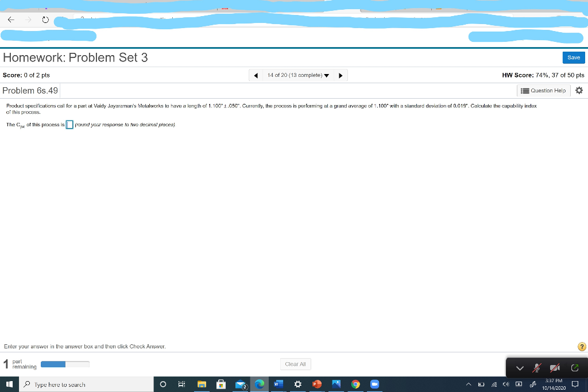Show hidden system tray icons

[469, 384]
